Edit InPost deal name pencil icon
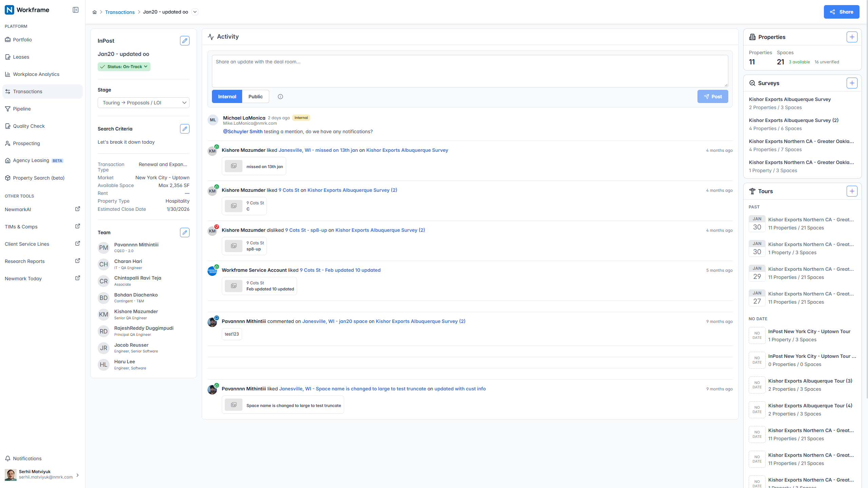868x488 pixels. coord(185,41)
